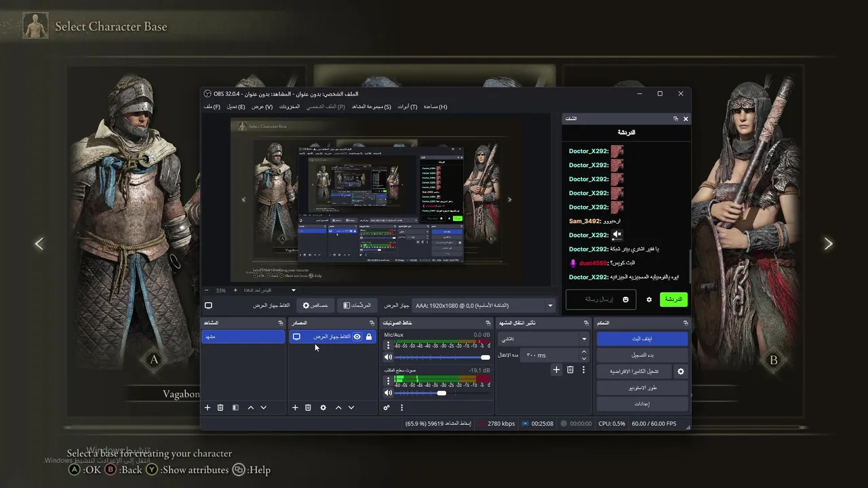Decrease transition duration with down stepper
868x488 pixels.
tap(584, 359)
